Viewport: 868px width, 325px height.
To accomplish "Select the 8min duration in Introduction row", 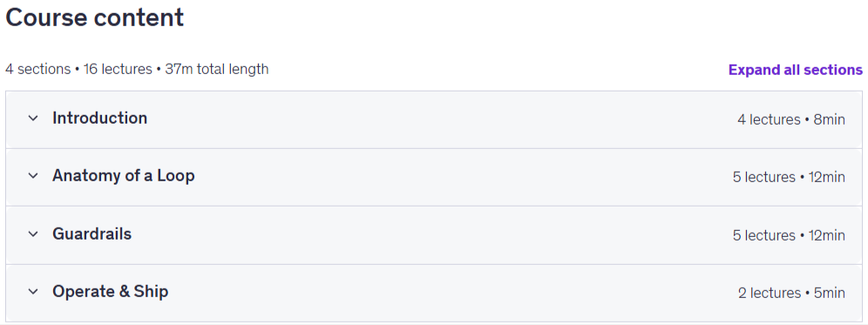I will (x=829, y=119).
